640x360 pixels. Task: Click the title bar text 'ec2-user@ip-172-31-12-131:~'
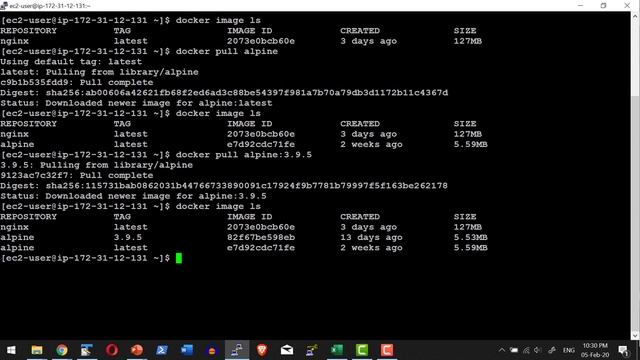tap(50, 6)
